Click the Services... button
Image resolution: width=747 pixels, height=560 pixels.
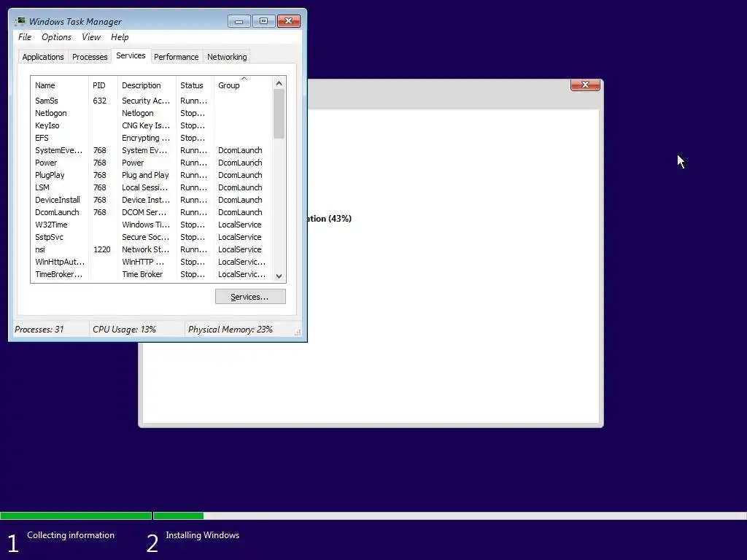[x=250, y=296]
